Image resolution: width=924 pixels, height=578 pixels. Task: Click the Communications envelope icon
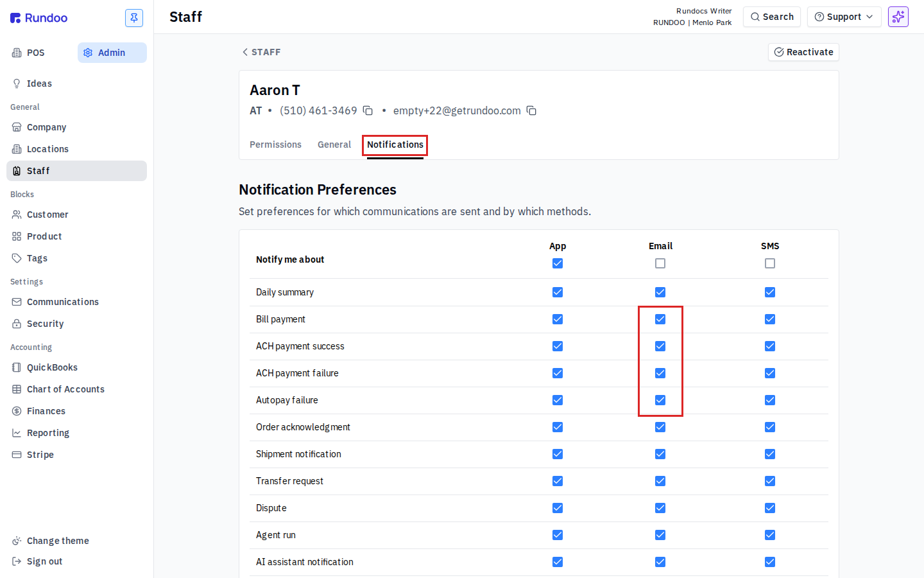(x=17, y=302)
